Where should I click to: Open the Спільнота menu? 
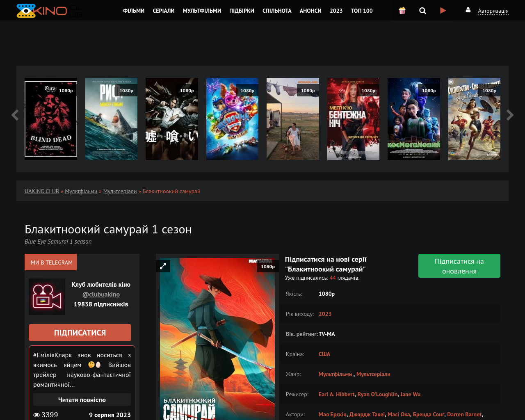[277, 11]
